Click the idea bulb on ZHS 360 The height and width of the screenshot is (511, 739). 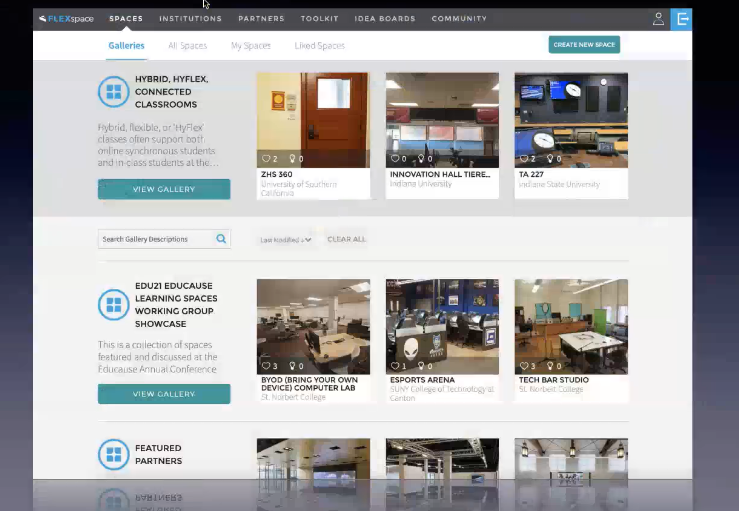click(292, 159)
